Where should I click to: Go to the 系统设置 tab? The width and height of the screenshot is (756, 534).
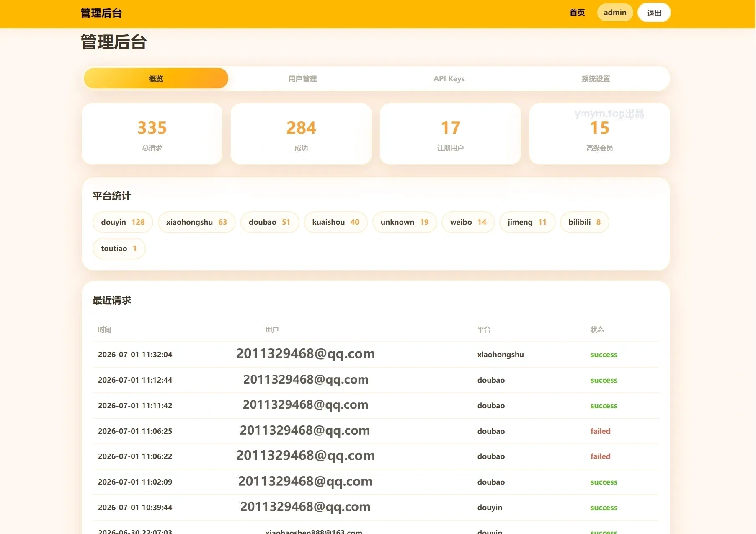coord(596,79)
